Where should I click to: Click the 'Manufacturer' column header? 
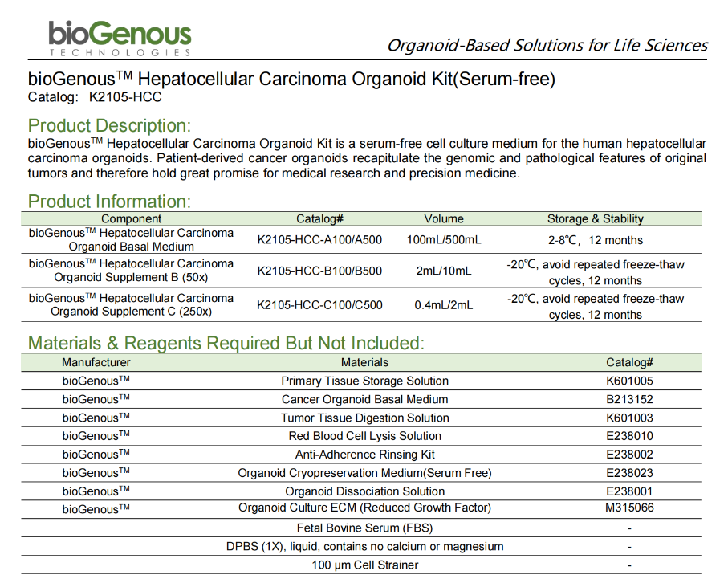tap(96, 362)
